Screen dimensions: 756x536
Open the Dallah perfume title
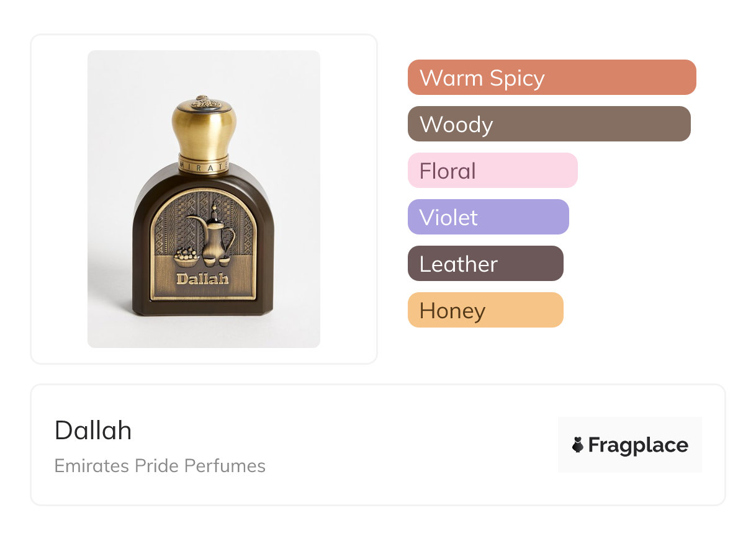pyautogui.click(x=93, y=430)
